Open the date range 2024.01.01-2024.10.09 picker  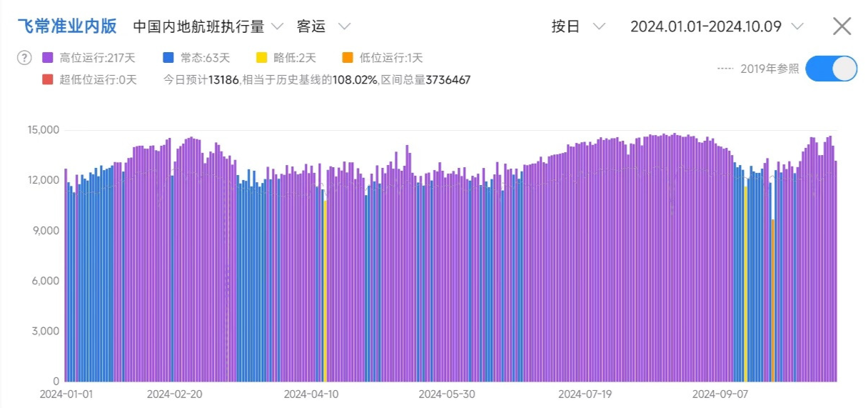pyautogui.click(x=717, y=26)
